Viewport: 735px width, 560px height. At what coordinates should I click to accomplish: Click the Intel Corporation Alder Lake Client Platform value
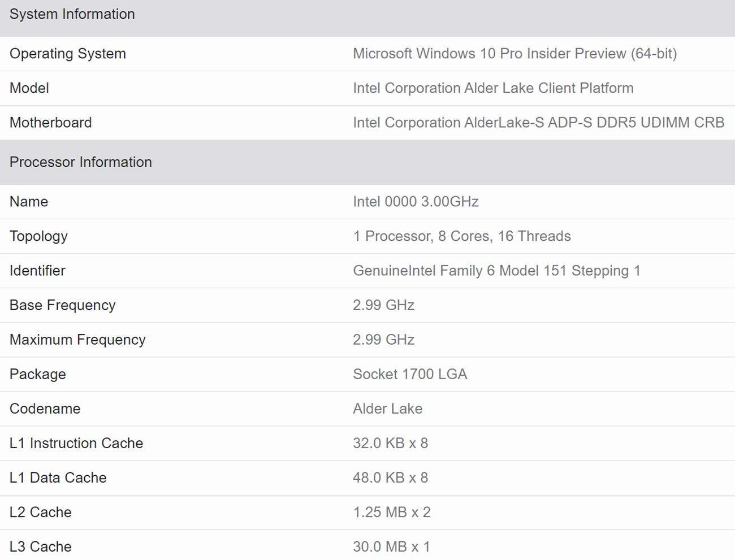(494, 88)
